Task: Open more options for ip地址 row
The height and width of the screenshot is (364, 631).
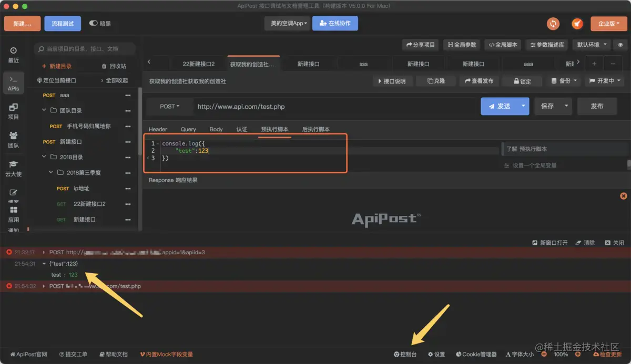Action: [x=128, y=189]
